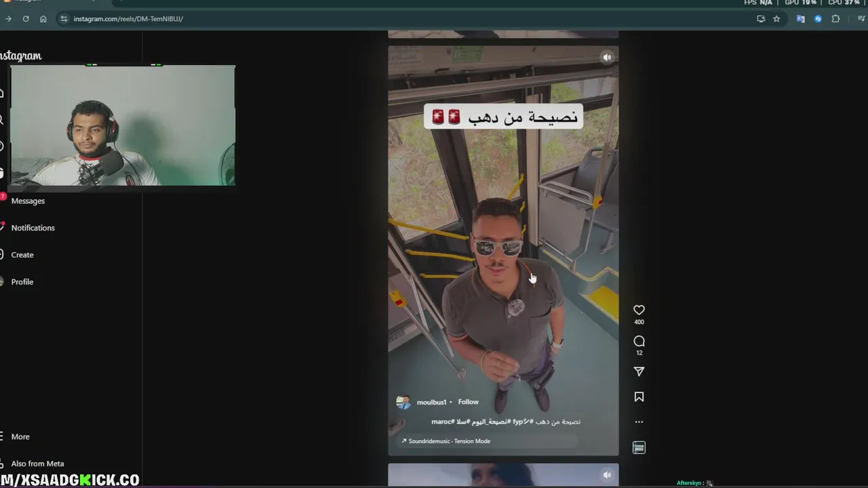The image size is (868, 488).
Task: Bookmark this page with the star icon
Action: [776, 19]
